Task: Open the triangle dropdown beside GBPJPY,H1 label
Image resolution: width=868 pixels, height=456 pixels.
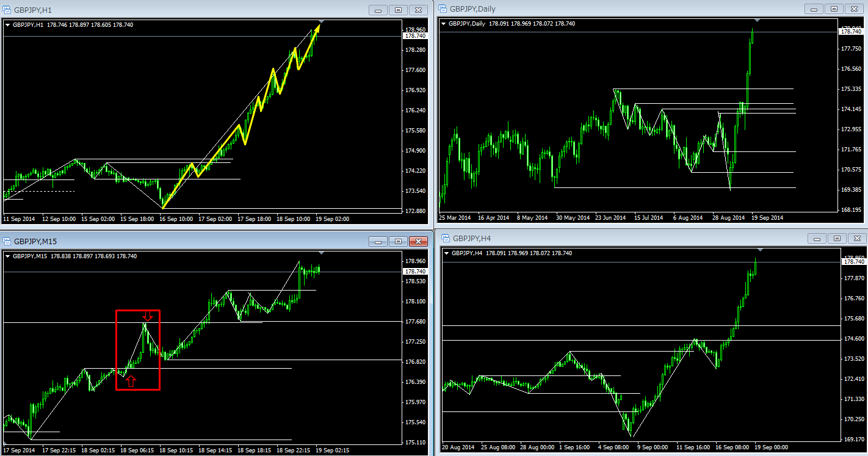Action: [x=8, y=25]
